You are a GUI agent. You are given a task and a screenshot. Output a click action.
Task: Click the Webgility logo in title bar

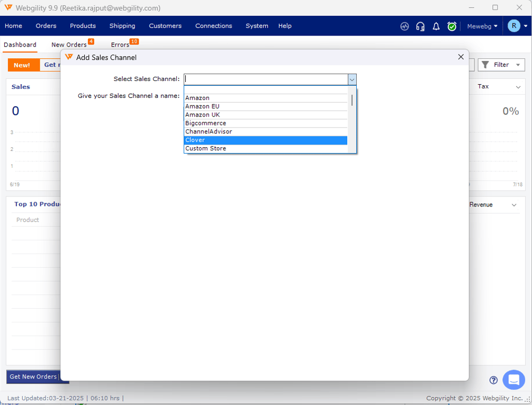coord(8,7)
